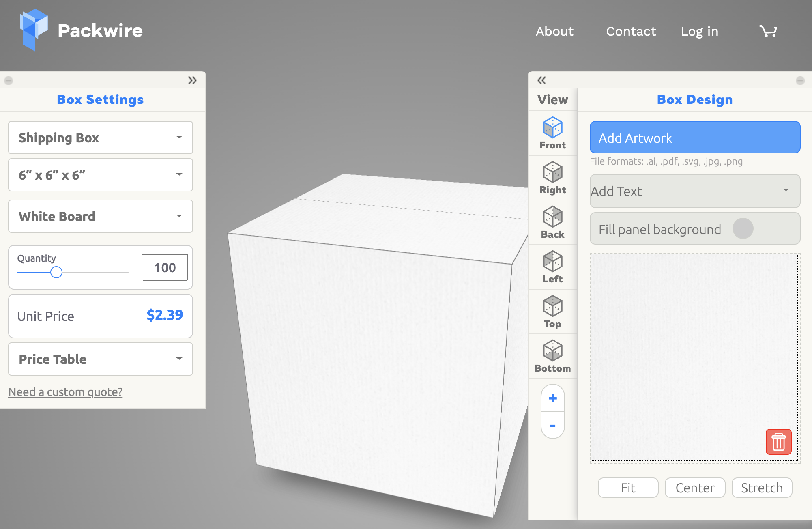Viewport: 812px width, 529px height.
Task: Collapse Box Design panel with double chevron
Action: [541, 80]
